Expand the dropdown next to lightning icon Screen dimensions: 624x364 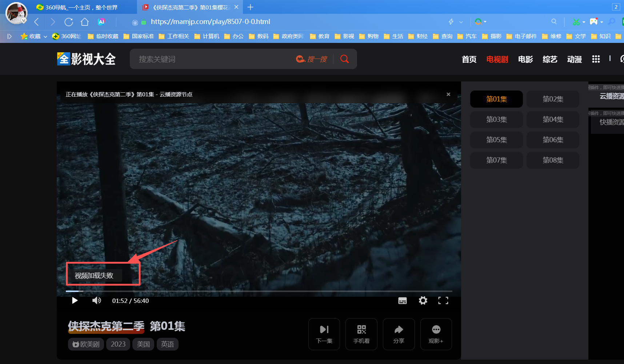pyautogui.click(x=461, y=22)
